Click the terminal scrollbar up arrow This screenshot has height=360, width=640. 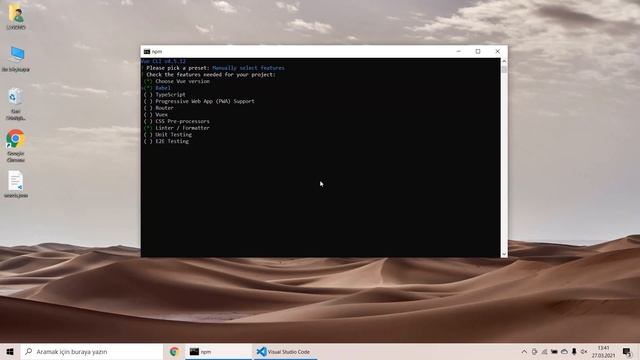click(x=504, y=61)
